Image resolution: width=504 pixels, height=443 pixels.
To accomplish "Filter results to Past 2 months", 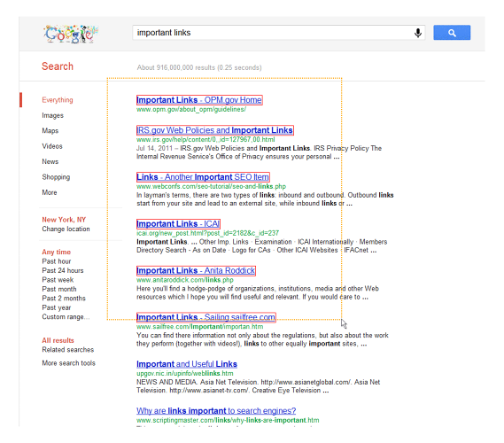I will (64, 298).
